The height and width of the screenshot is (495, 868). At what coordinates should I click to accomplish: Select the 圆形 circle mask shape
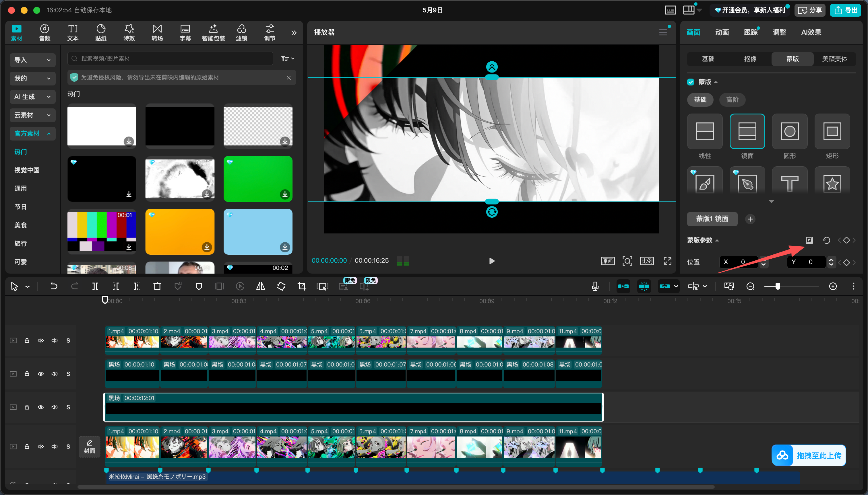(790, 131)
